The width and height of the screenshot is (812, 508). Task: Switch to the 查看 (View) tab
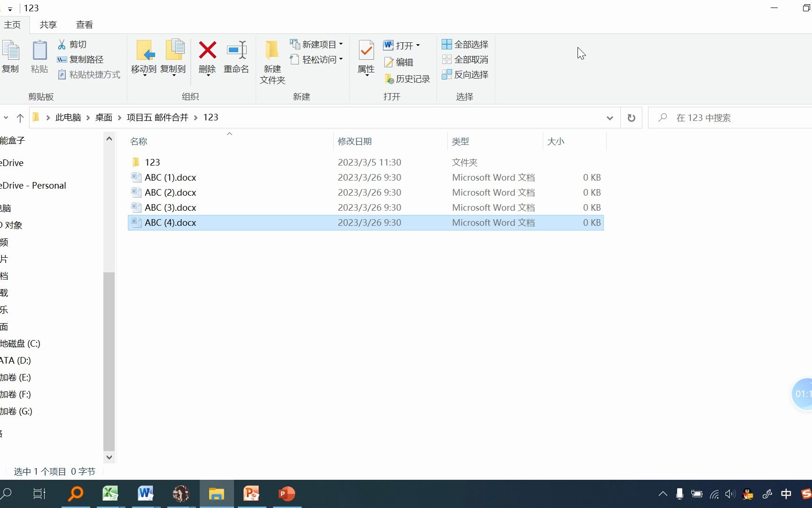pos(84,24)
